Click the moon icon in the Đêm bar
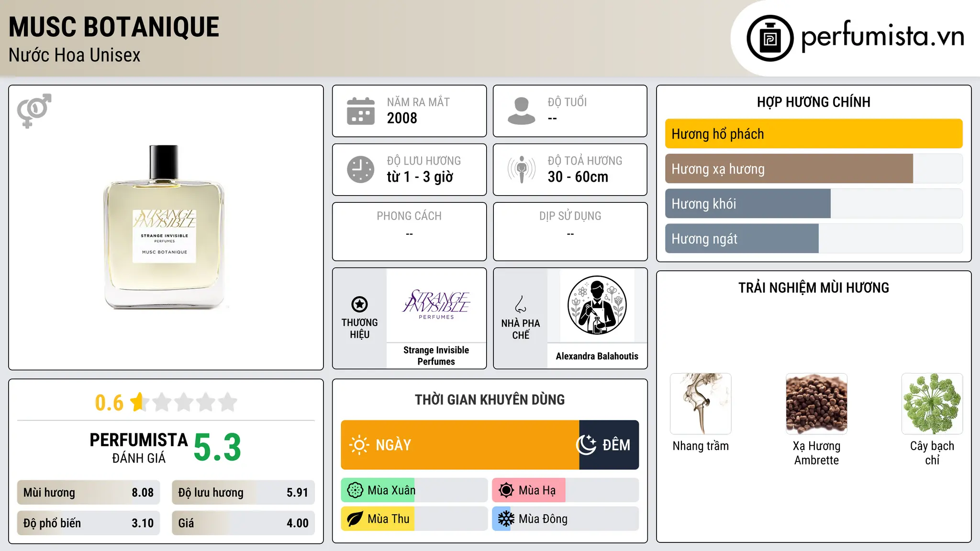980x551 pixels. [586, 445]
